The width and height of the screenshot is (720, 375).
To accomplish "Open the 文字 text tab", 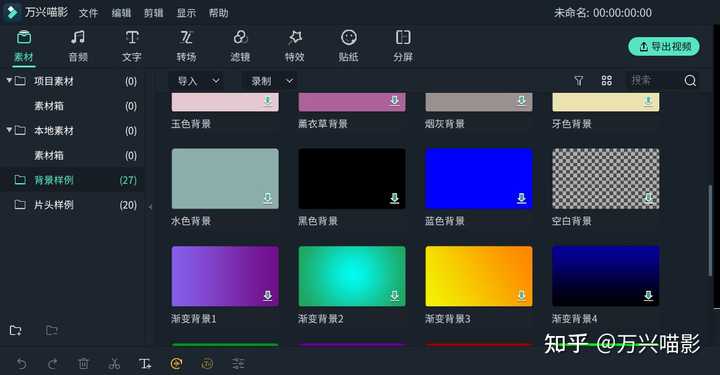I will (132, 46).
